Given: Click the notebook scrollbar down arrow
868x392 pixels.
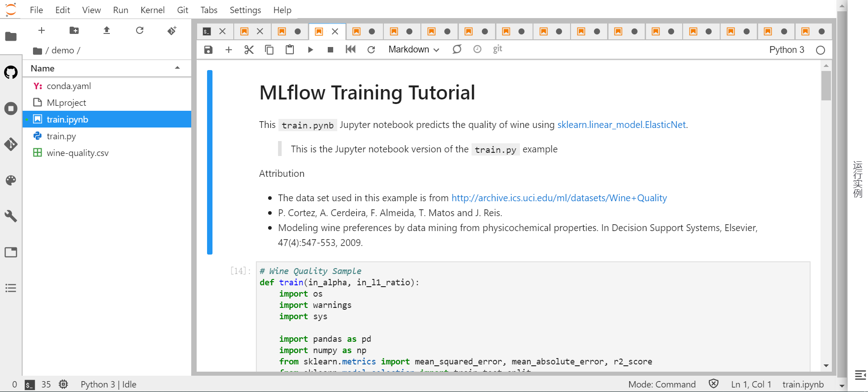Looking at the screenshot, I should click(826, 366).
